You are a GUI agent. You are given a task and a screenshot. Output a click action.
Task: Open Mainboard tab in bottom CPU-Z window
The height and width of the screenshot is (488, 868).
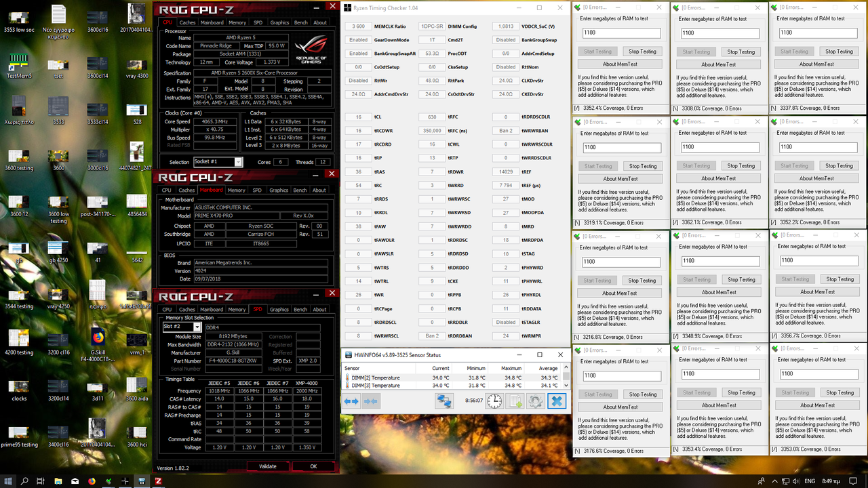click(211, 310)
